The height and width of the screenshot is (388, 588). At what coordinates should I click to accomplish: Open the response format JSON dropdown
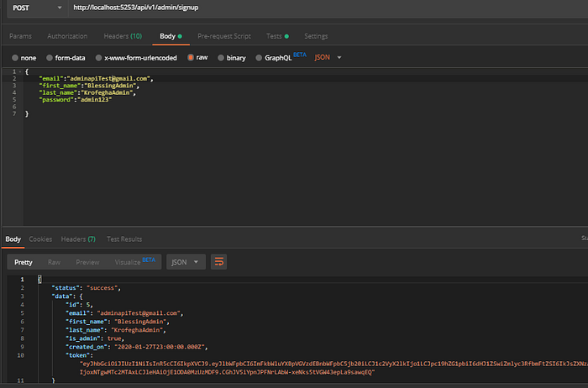coord(186,262)
